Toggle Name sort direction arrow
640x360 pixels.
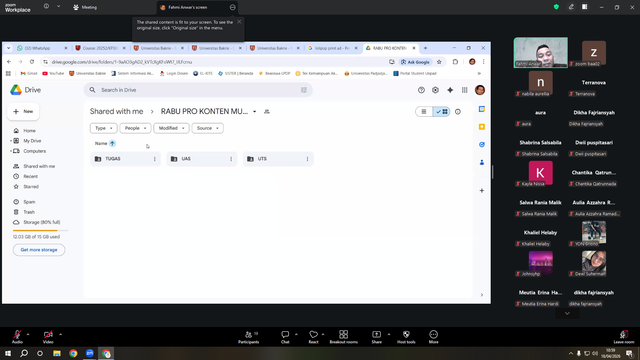112,143
